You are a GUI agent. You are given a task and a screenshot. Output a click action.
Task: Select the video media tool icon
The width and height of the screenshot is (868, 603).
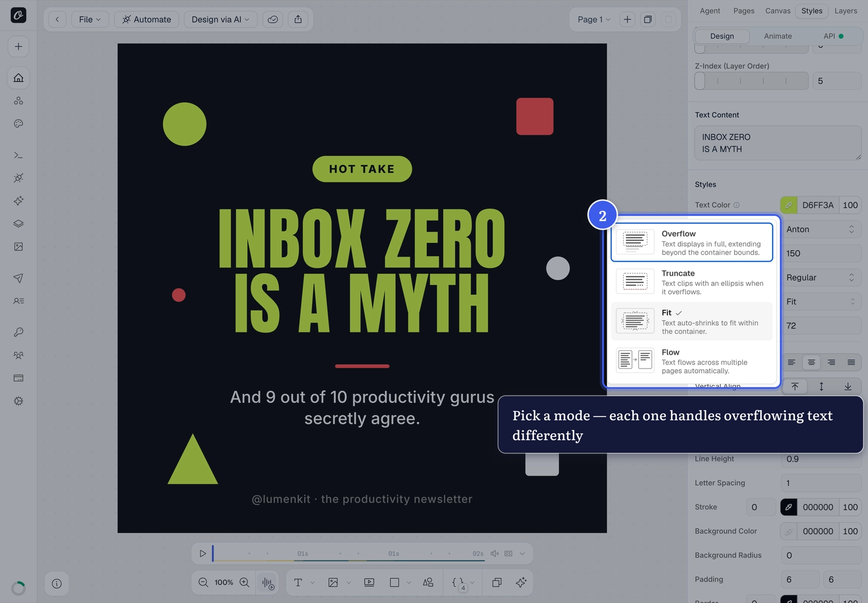pos(369,582)
